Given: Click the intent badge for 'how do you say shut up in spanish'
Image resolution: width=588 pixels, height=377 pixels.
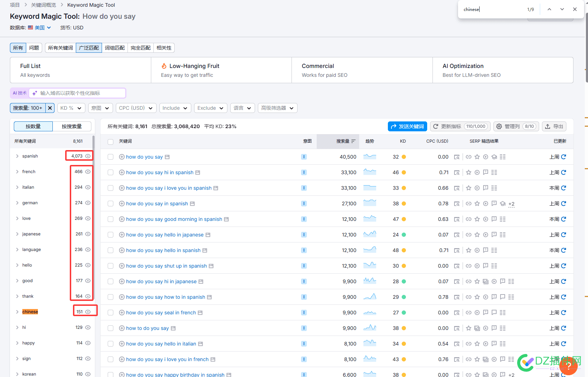Looking at the screenshot, I should [x=304, y=266].
